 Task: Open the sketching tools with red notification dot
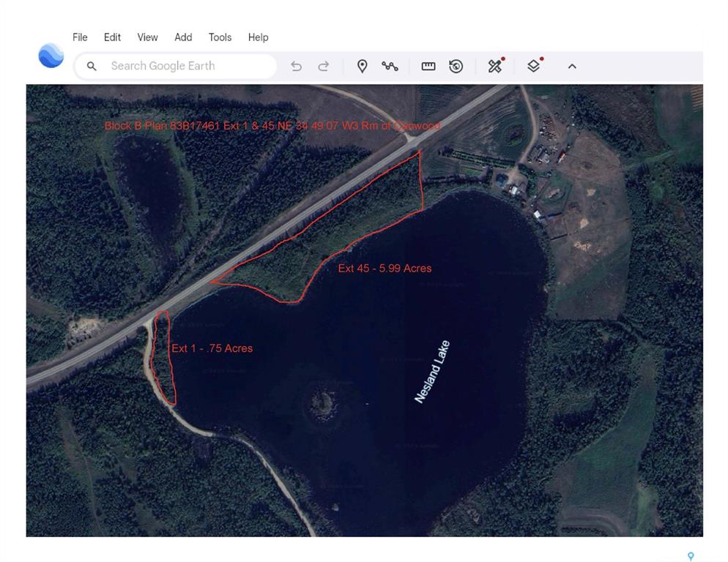point(496,66)
